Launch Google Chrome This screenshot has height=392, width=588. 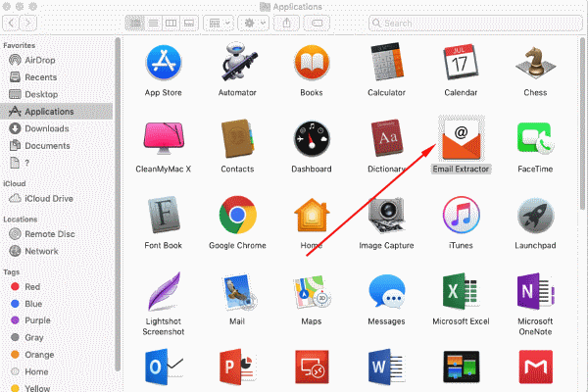point(237,215)
